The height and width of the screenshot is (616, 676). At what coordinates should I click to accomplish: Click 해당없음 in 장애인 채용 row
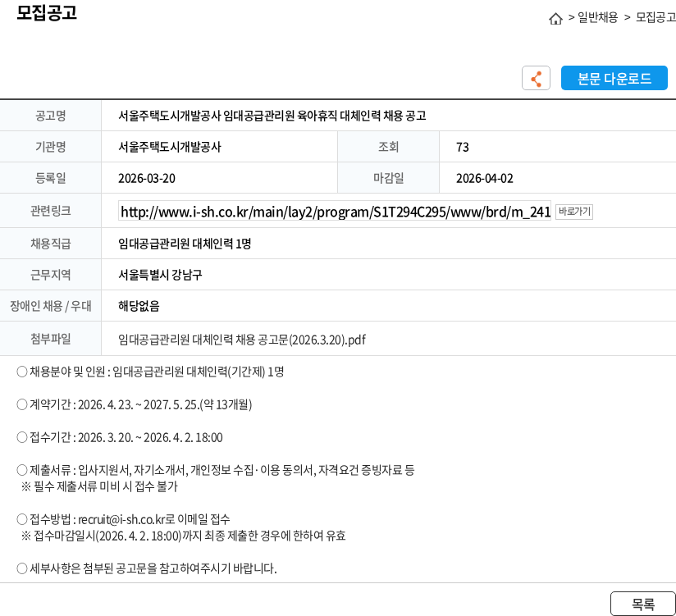tap(139, 306)
